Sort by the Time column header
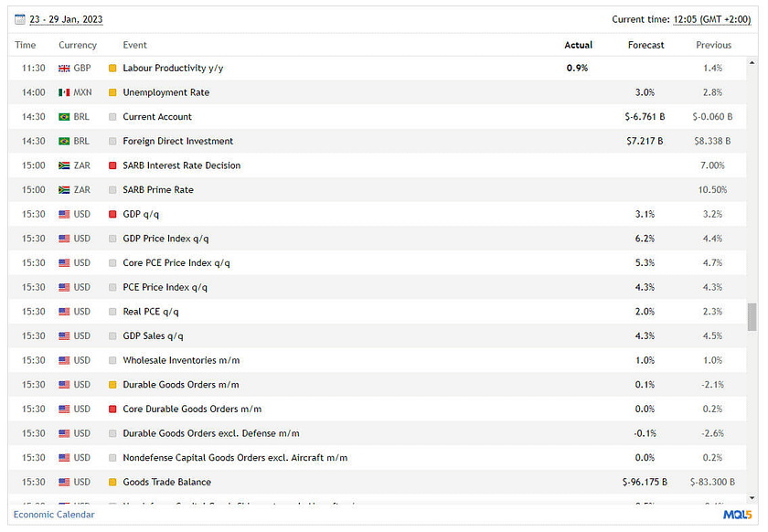The width and height of the screenshot is (768, 532). pos(26,45)
